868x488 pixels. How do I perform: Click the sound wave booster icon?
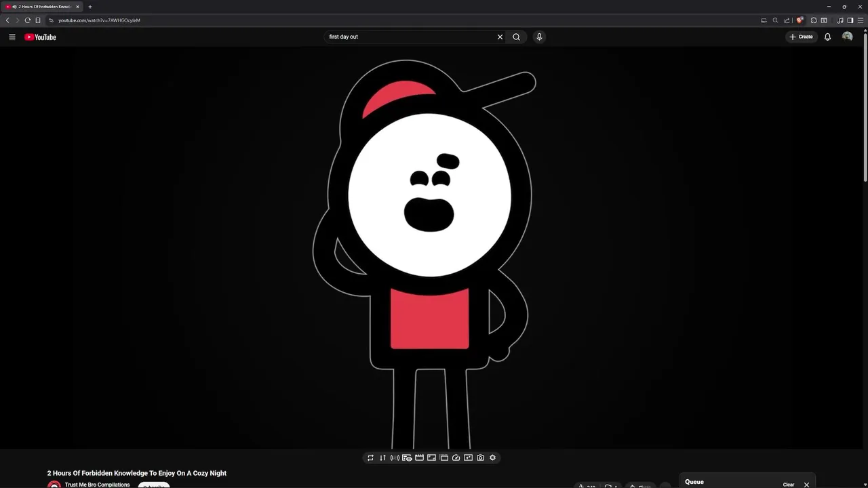pyautogui.click(x=395, y=457)
